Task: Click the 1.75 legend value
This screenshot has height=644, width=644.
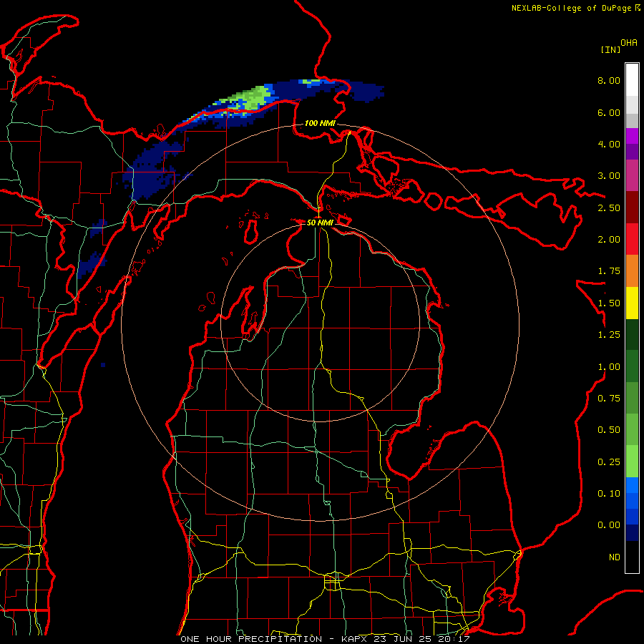Action: (x=609, y=271)
